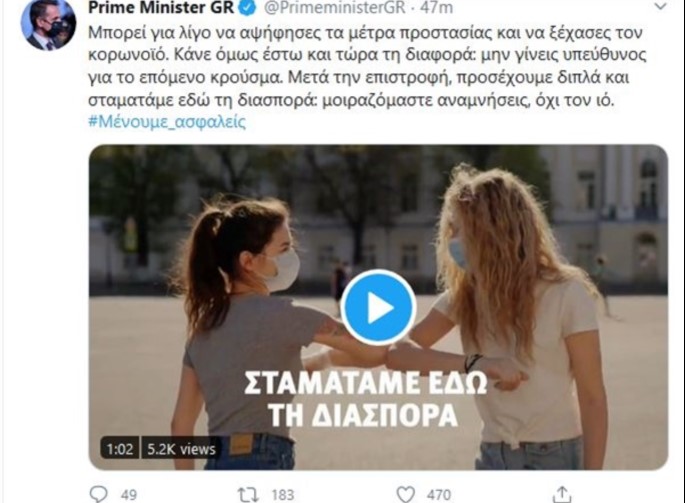Viewport: 685px width, 503px height.
Task: Click the 49 replies count
Action: (x=129, y=495)
